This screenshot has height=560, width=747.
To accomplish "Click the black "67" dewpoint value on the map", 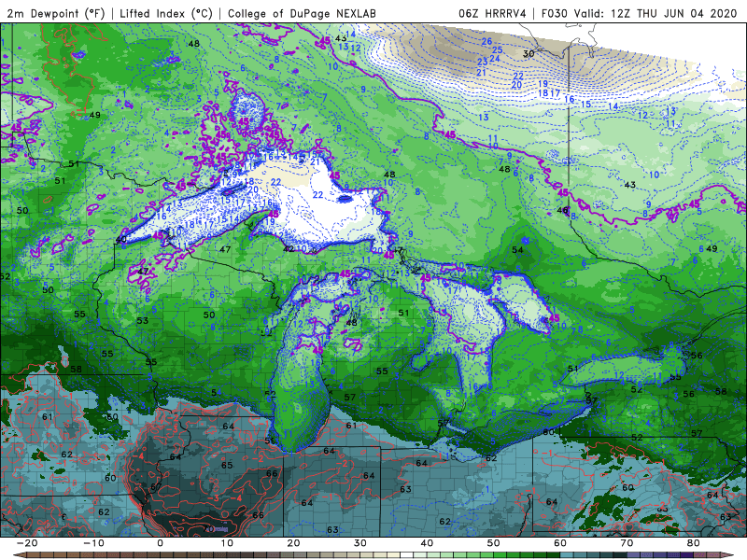I will [x=156, y=486].
